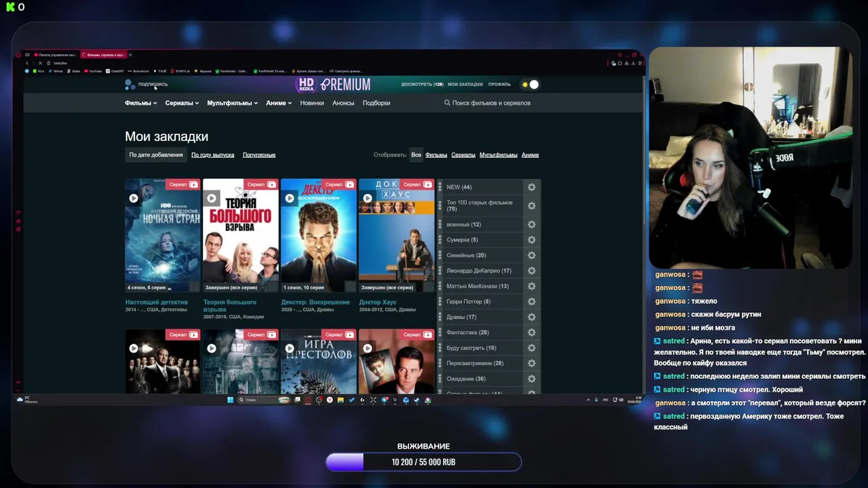Screen dimensions: 868x488
Task: Open gear for Топ 100 старых фильмов
Action: [x=532, y=206]
